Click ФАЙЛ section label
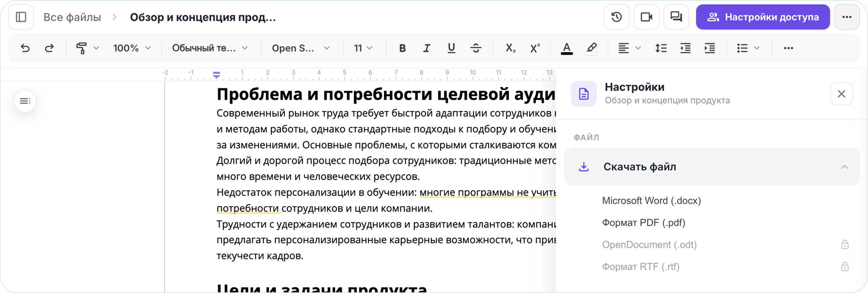 [x=586, y=137]
